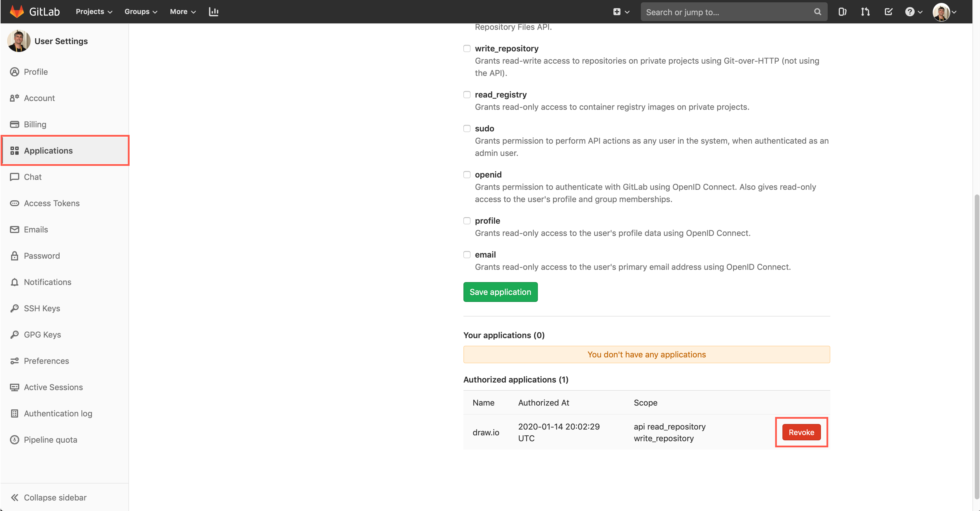
Task: Click the SSH Keys sidebar icon
Action: pos(15,308)
